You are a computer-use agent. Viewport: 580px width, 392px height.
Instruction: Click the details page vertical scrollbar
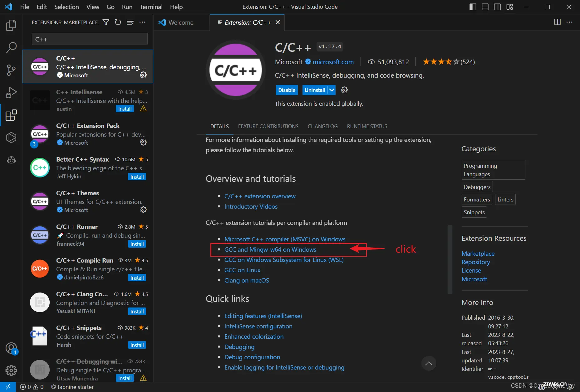(x=450, y=259)
